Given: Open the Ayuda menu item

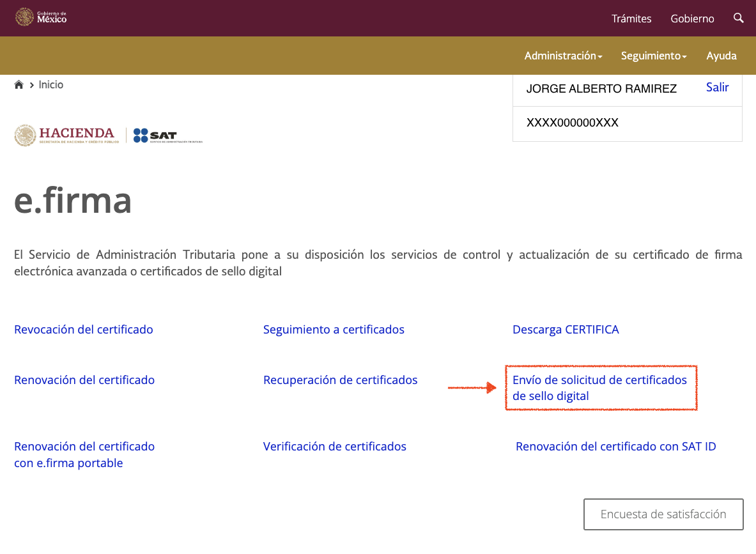Looking at the screenshot, I should pyautogui.click(x=721, y=56).
